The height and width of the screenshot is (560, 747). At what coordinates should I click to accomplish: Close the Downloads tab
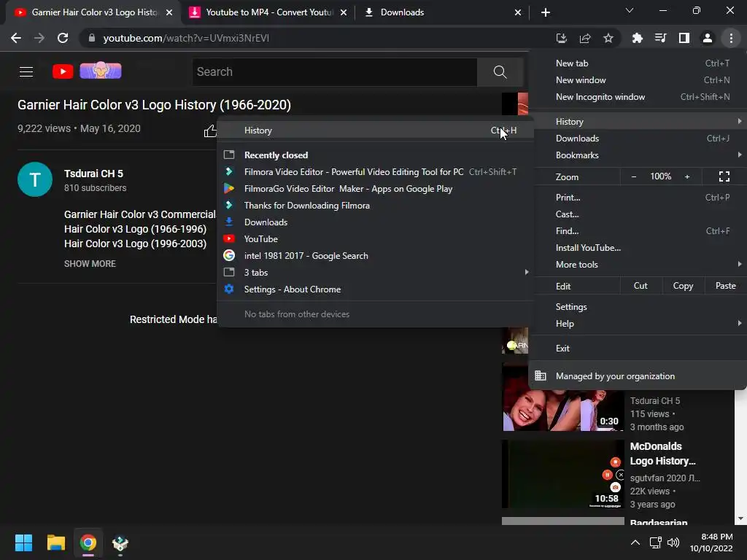(x=518, y=12)
